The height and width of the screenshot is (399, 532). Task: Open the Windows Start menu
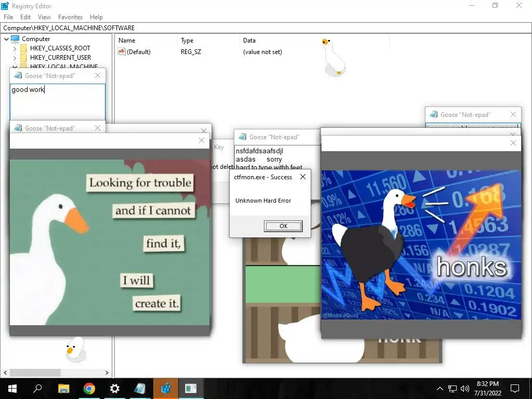pyautogui.click(x=12, y=389)
